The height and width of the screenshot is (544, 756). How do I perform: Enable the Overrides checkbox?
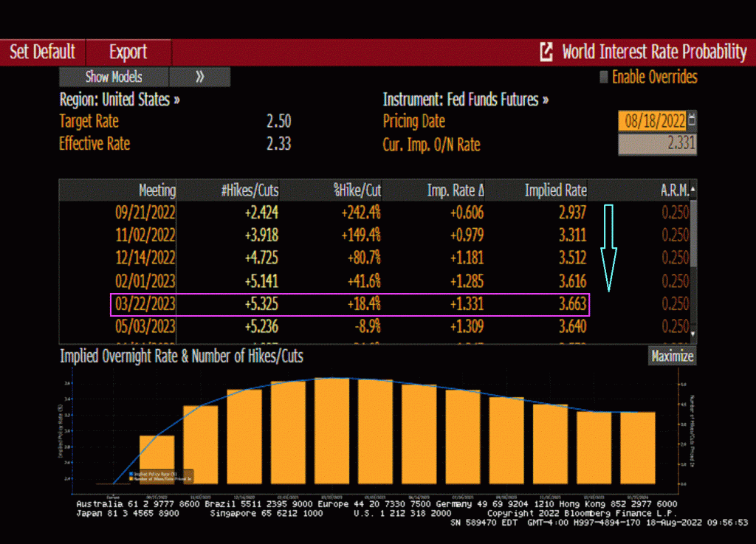tap(603, 77)
